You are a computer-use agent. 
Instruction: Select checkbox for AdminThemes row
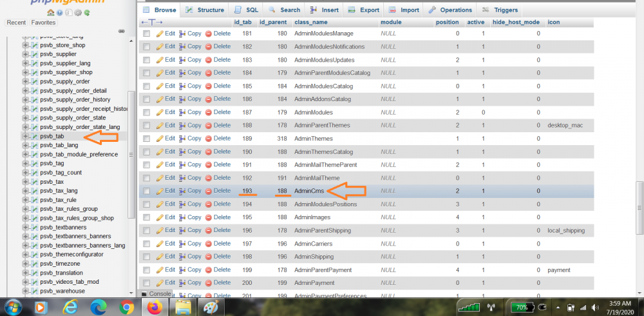147,139
